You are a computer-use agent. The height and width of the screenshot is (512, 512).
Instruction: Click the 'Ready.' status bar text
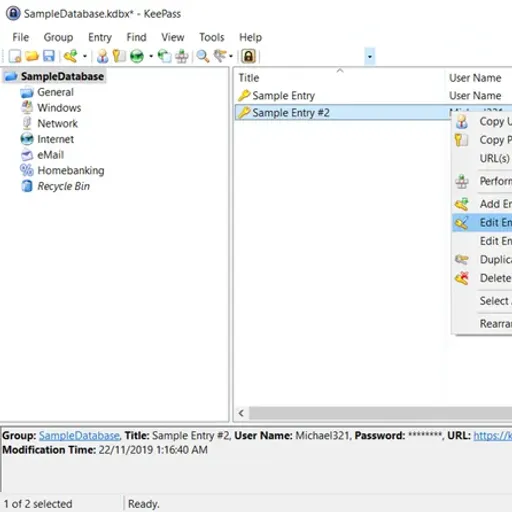[x=144, y=504]
